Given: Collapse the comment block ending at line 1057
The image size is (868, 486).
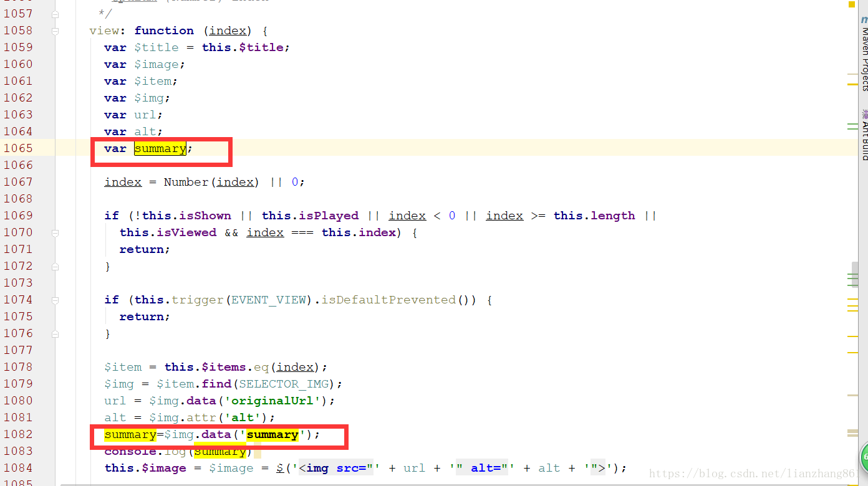Looking at the screenshot, I should (55, 14).
